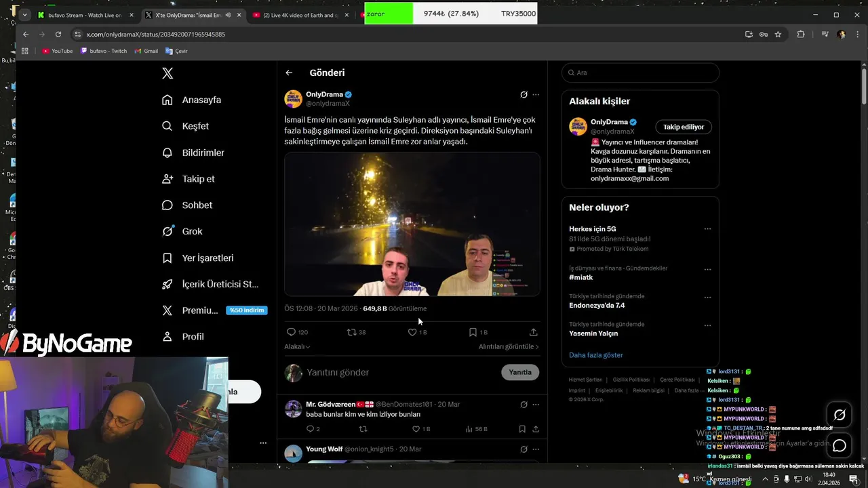Click the Takip ediliyor button
The width and height of the screenshot is (868, 488).
click(684, 127)
